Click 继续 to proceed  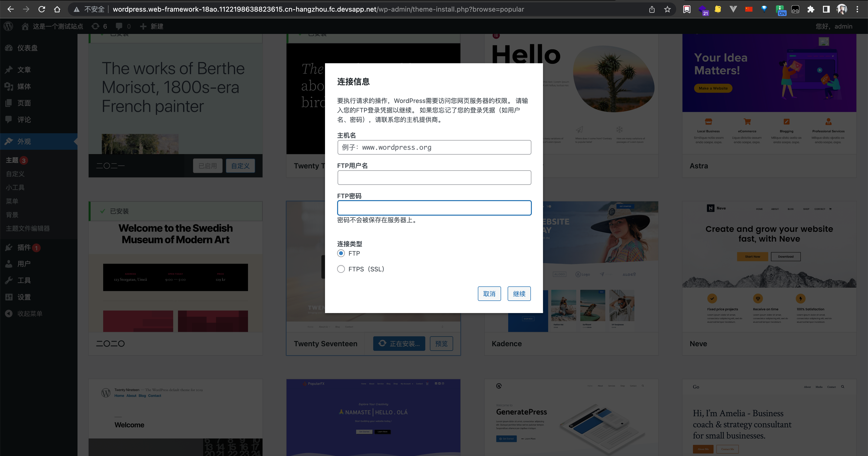(519, 294)
